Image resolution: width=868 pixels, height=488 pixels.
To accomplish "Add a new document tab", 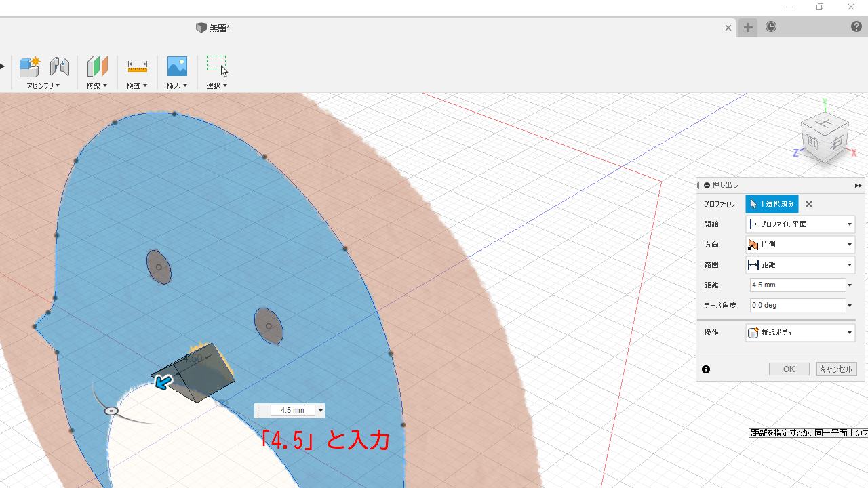I will pyautogui.click(x=748, y=28).
